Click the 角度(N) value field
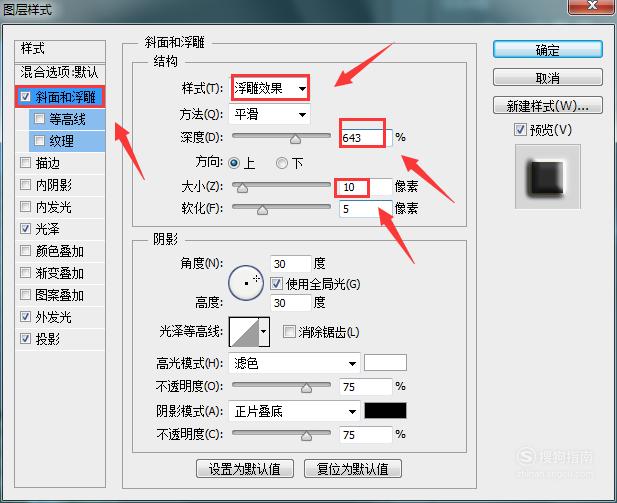This screenshot has width=617, height=503. pos(290,264)
